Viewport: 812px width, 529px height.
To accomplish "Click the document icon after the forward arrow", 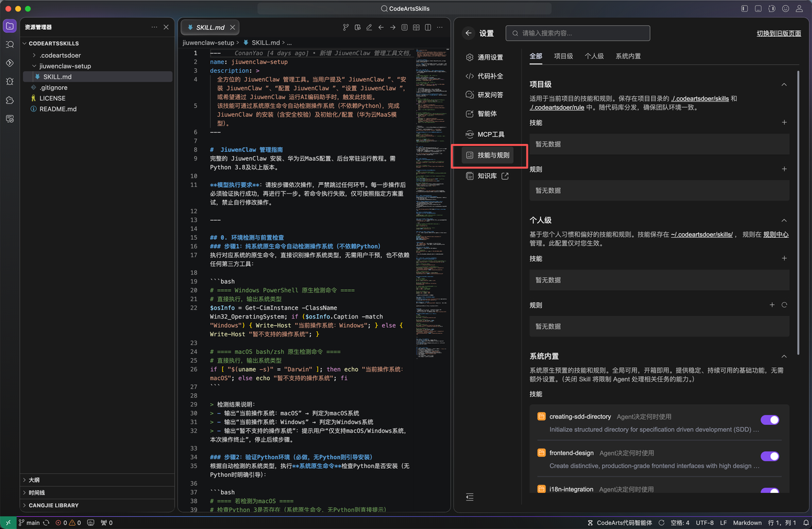I will point(404,27).
